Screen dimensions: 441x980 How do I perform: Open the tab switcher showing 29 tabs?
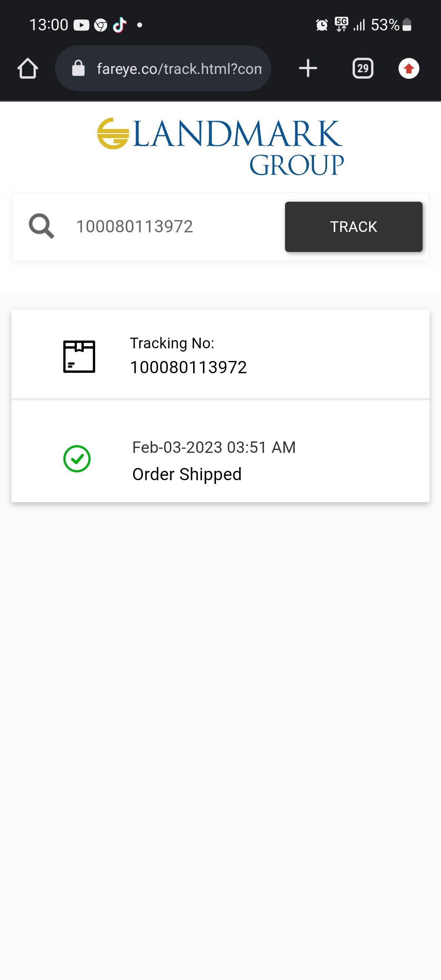[x=363, y=68]
